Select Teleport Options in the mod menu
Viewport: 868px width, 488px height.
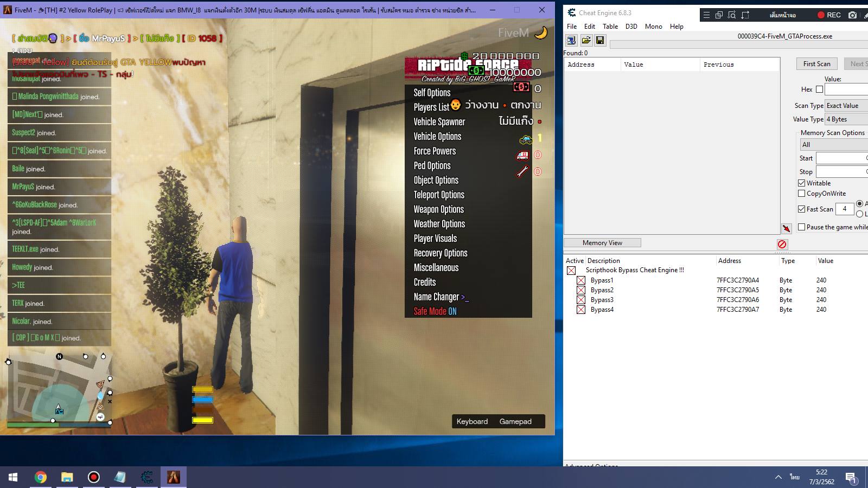439,195
